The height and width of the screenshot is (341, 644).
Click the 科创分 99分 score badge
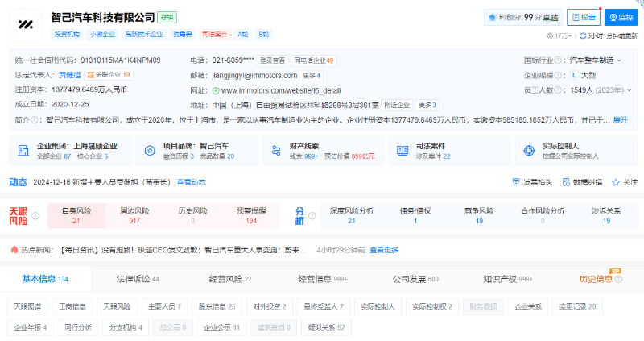click(x=522, y=17)
